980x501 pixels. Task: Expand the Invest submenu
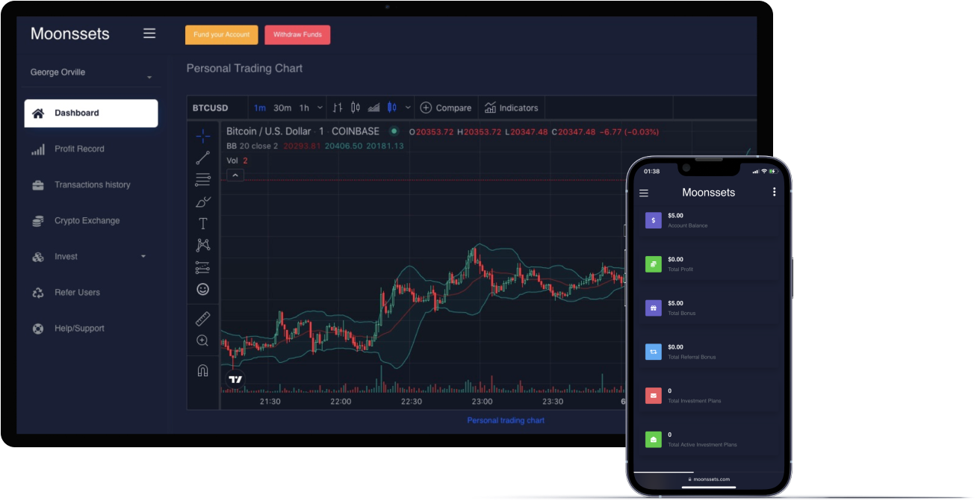point(143,257)
